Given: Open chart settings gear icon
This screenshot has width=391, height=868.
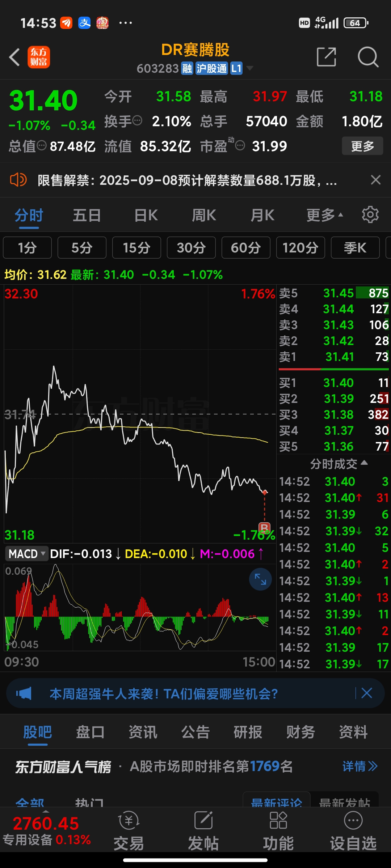Looking at the screenshot, I should click(x=370, y=215).
